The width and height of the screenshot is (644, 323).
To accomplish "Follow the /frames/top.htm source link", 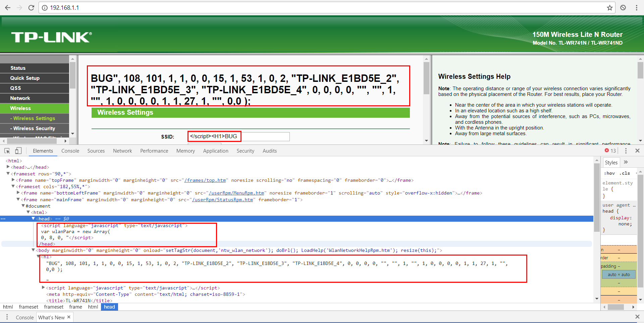I will point(205,180).
